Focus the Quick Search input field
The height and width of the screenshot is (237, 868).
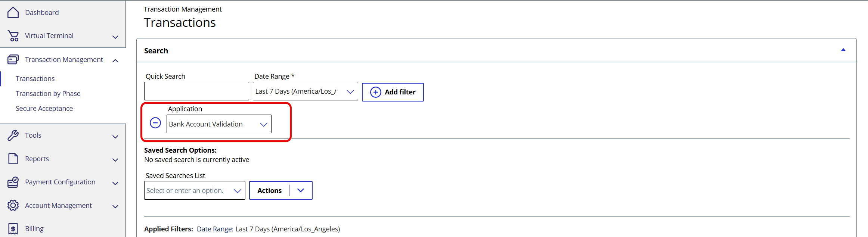pyautogui.click(x=196, y=91)
